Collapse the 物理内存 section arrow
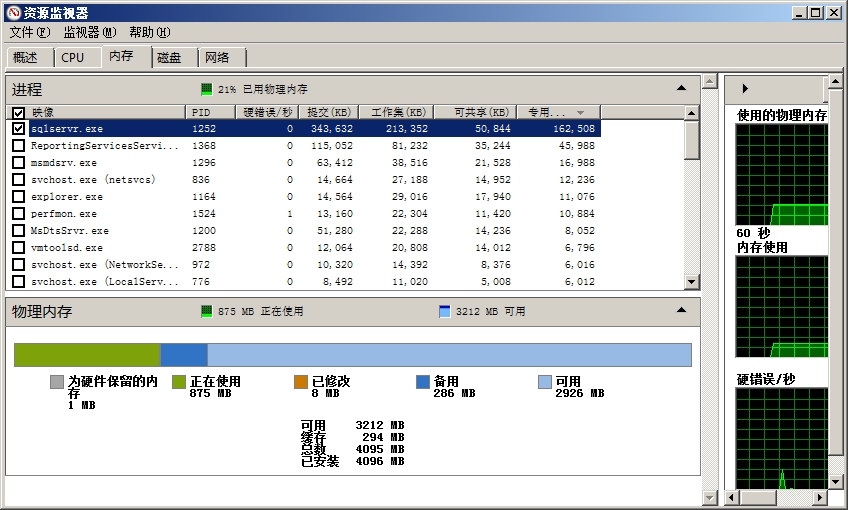 (681, 310)
